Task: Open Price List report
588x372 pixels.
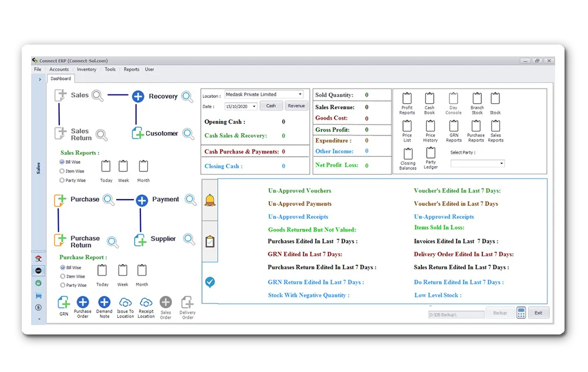Action: click(407, 126)
